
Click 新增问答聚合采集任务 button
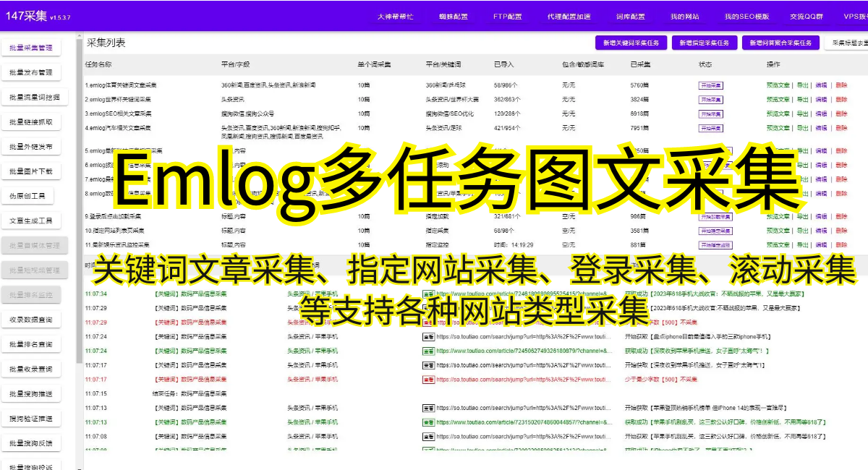point(780,43)
